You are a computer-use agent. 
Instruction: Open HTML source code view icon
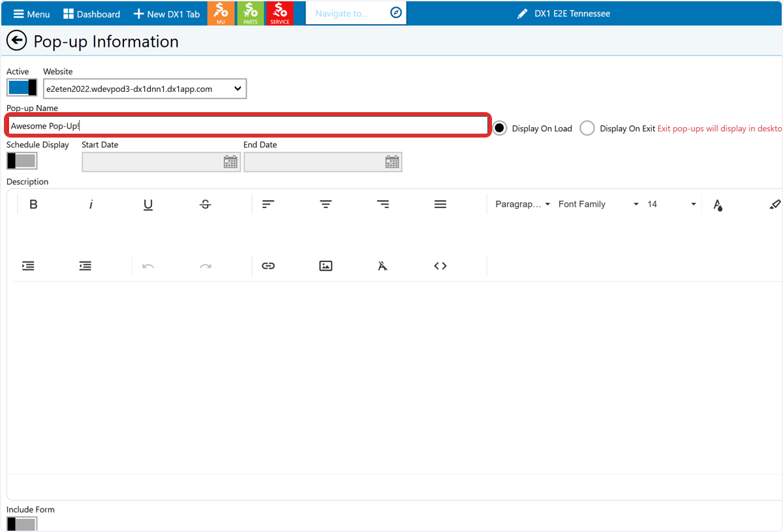point(440,266)
